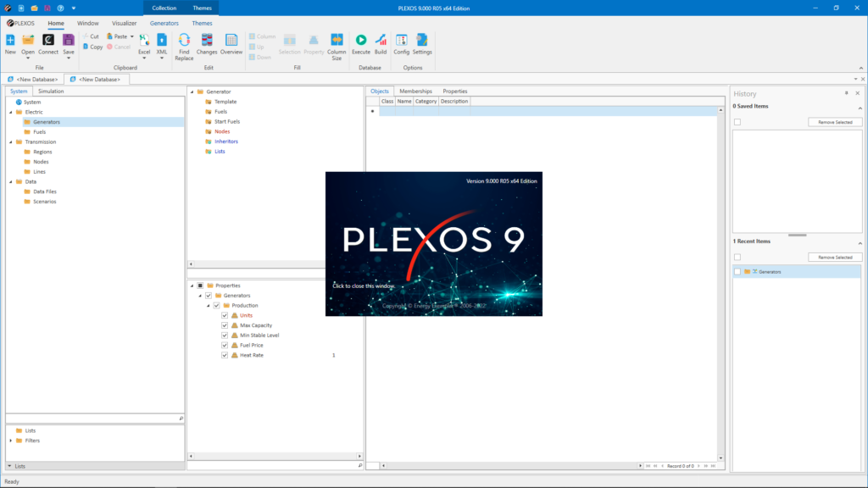868x488 pixels.
Task: Open the Paste dropdown arrow
Action: pos(131,36)
